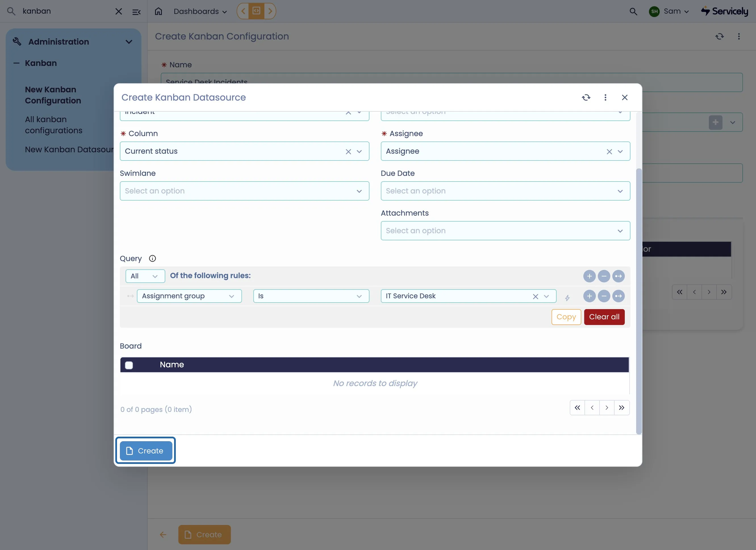
Task: Click the orange Create button behind dialog
Action: click(204, 535)
